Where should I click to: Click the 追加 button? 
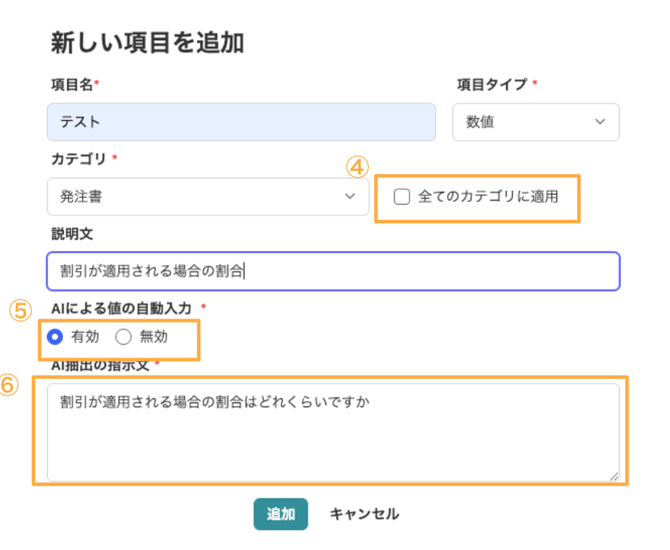(x=281, y=514)
